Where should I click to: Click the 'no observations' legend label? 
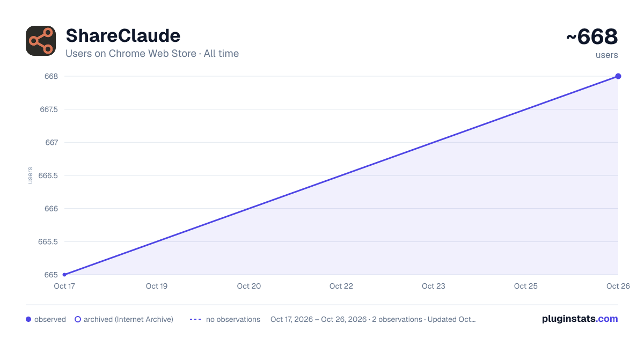pos(233,319)
